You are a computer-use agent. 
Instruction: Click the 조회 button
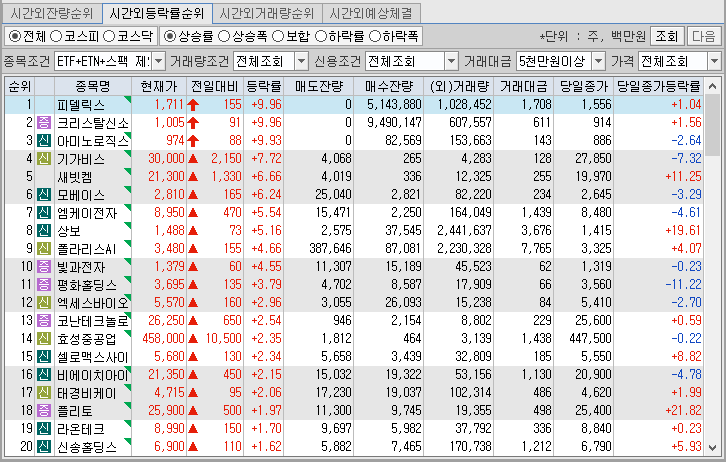pyautogui.click(x=667, y=36)
